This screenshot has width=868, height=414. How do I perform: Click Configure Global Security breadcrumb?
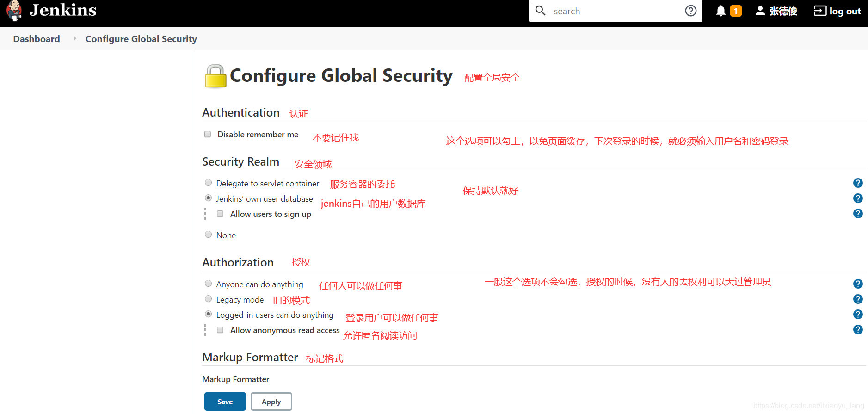click(x=141, y=39)
